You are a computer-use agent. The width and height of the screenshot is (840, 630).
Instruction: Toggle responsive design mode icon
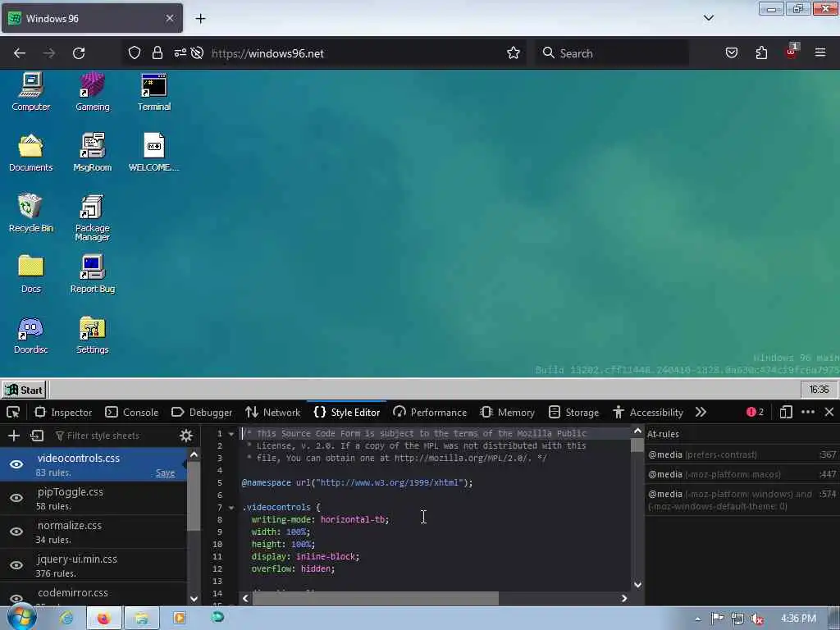coord(785,412)
